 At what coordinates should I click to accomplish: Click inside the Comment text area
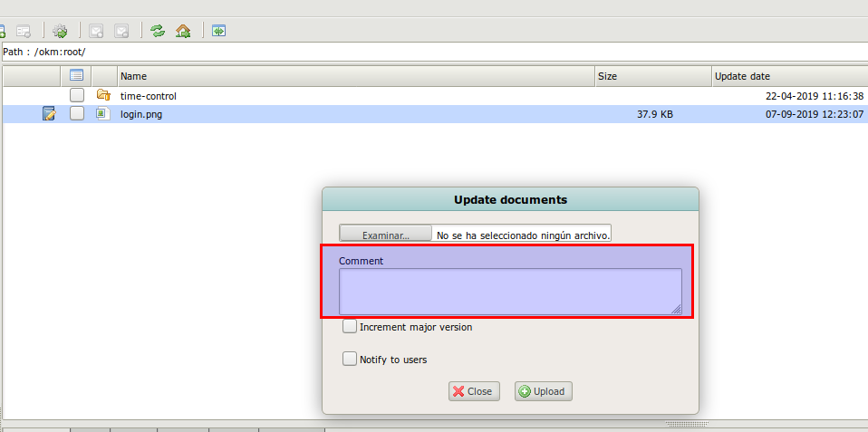[x=510, y=292]
